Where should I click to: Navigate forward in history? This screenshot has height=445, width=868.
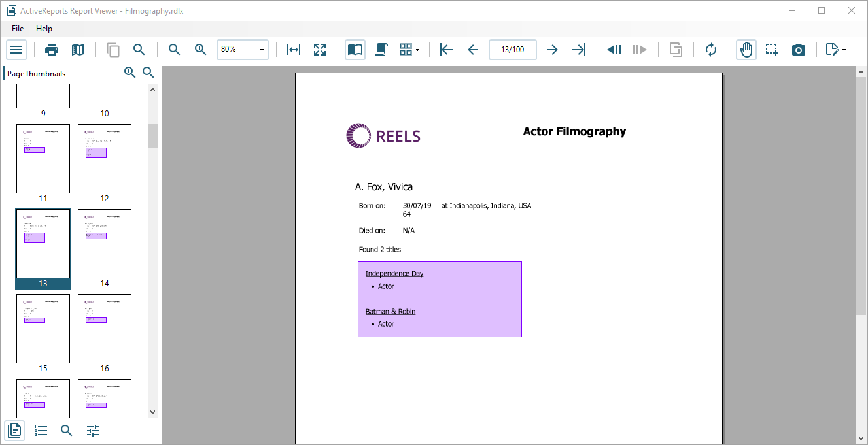tap(640, 50)
